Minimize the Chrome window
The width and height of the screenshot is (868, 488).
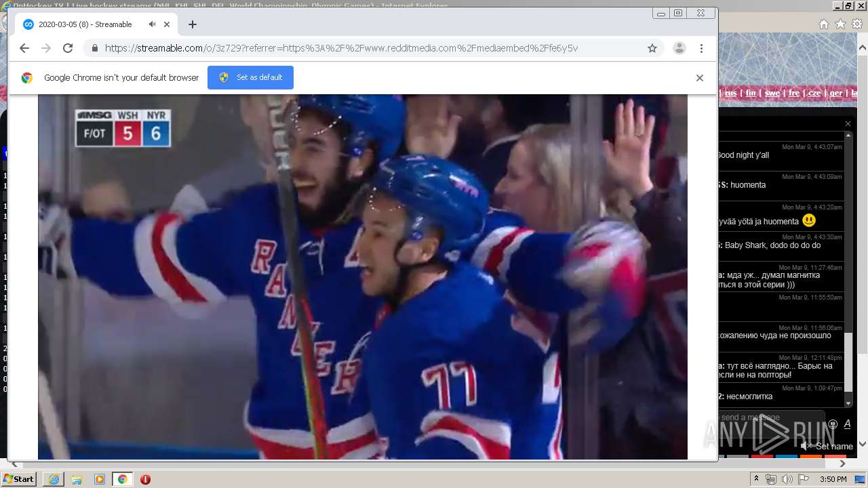[661, 13]
